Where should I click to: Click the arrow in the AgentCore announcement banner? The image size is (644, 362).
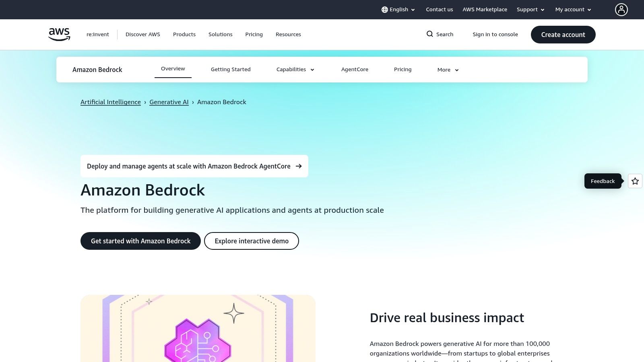click(299, 166)
